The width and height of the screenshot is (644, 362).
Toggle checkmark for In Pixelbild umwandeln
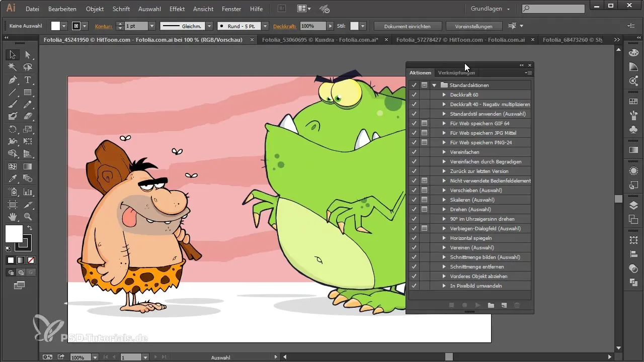pyautogui.click(x=414, y=286)
